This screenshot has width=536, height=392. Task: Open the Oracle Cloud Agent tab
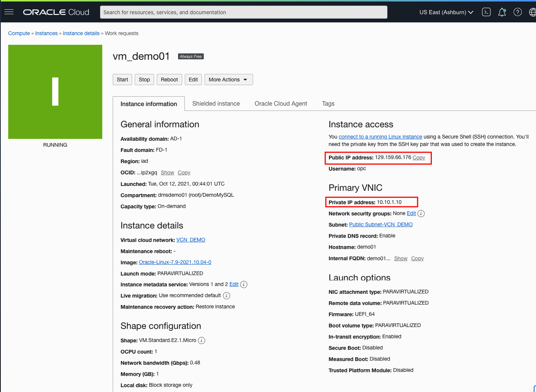pos(281,103)
